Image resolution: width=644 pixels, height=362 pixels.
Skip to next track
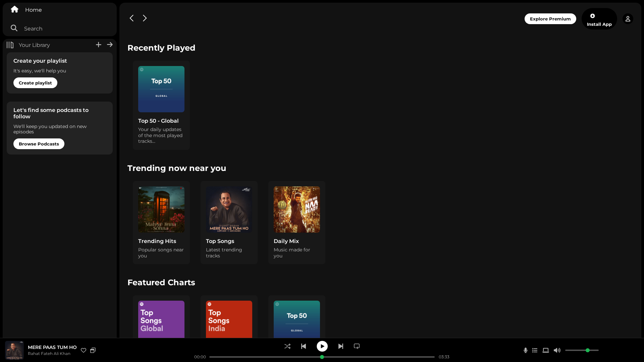pos(341,346)
